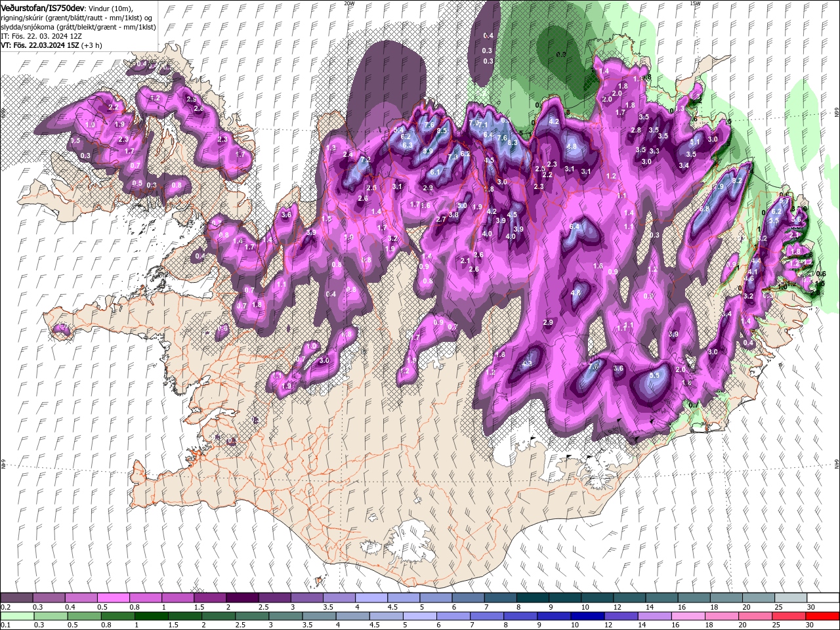The image size is (840, 630).
Task: Click the snow legend swatch starting at 3
Action: (x=306, y=598)
